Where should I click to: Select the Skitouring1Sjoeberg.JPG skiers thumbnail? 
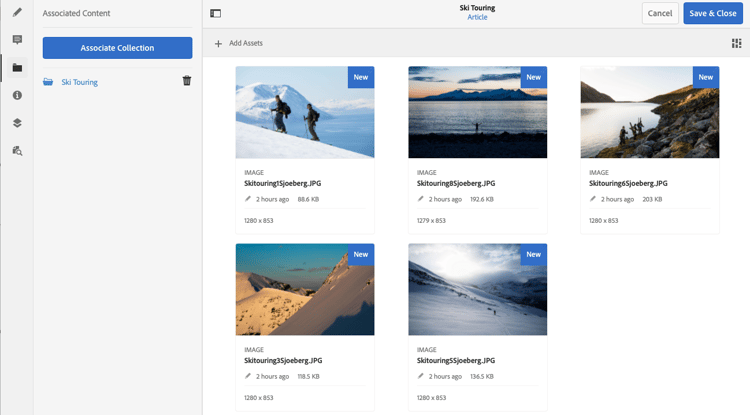click(x=305, y=112)
